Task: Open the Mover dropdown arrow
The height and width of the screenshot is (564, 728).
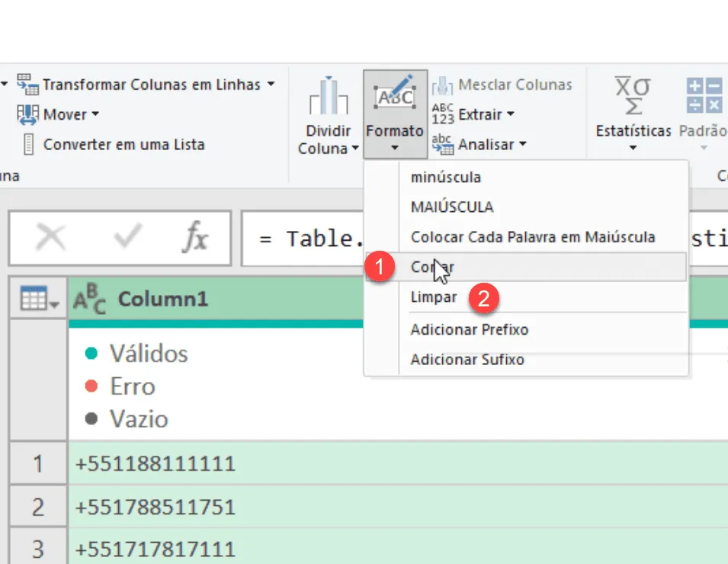Action: point(95,114)
